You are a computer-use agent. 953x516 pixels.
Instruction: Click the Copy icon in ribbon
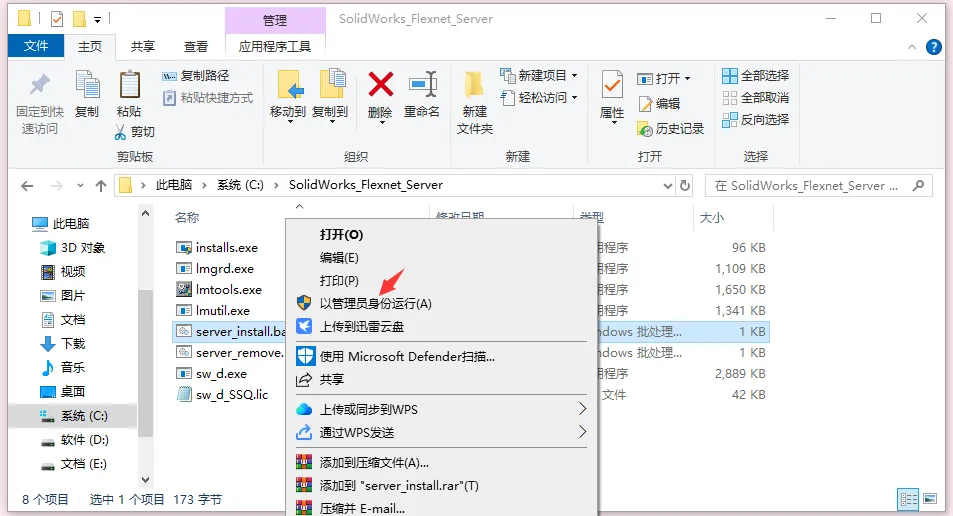point(87,84)
